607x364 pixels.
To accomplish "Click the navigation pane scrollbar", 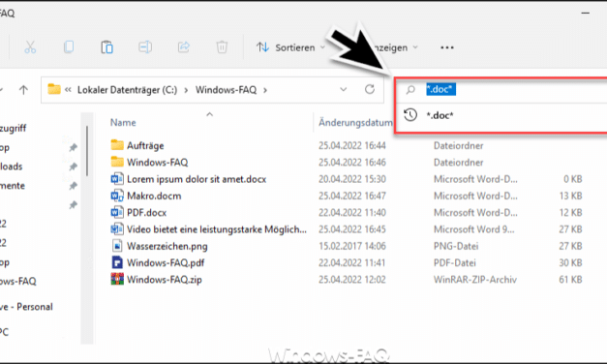I will (x=87, y=151).
